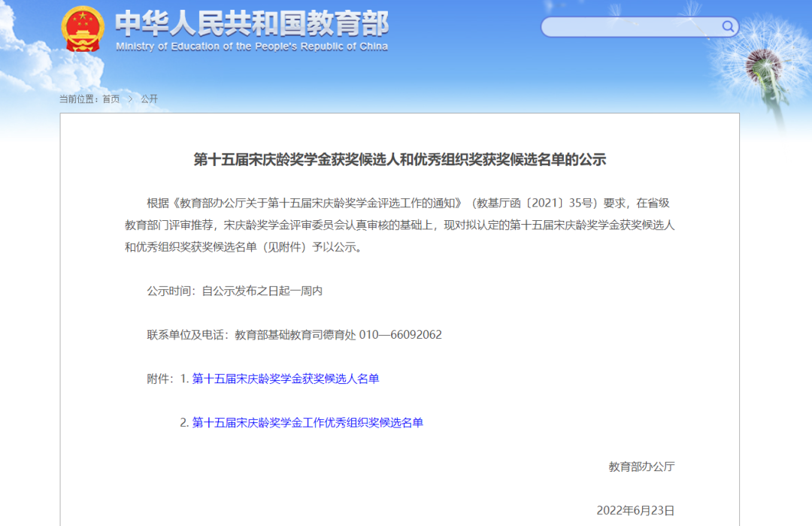Click document number 教基厅函〔2021〕35号

(537, 203)
